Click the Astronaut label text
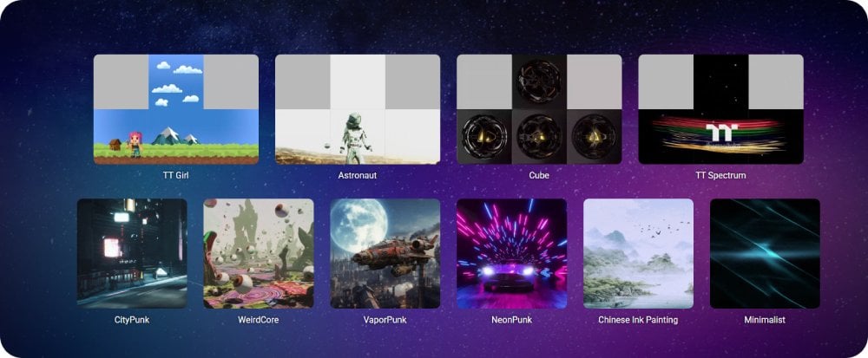This screenshot has height=358, width=868. [x=358, y=175]
